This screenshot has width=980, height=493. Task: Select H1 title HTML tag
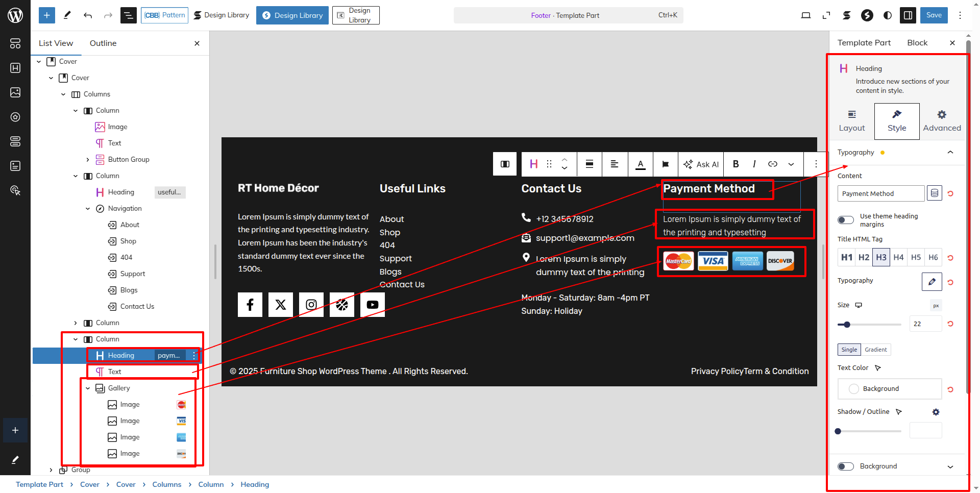click(x=847, y=257)
